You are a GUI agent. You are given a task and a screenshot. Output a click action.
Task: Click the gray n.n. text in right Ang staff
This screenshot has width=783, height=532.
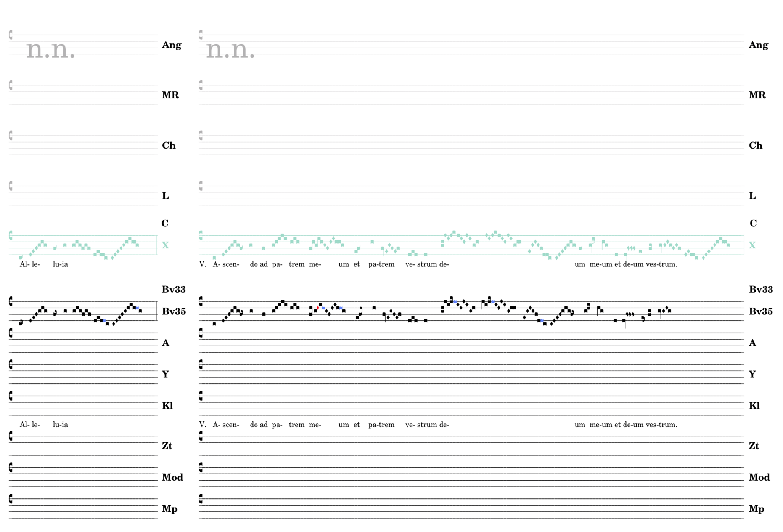tap(230, 50)
